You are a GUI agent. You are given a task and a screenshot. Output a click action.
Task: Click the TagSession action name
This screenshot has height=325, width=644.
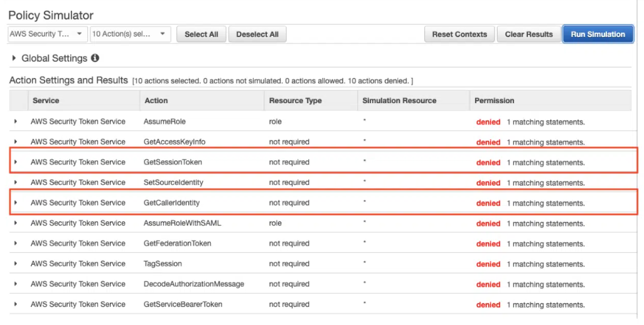[163, 263]
